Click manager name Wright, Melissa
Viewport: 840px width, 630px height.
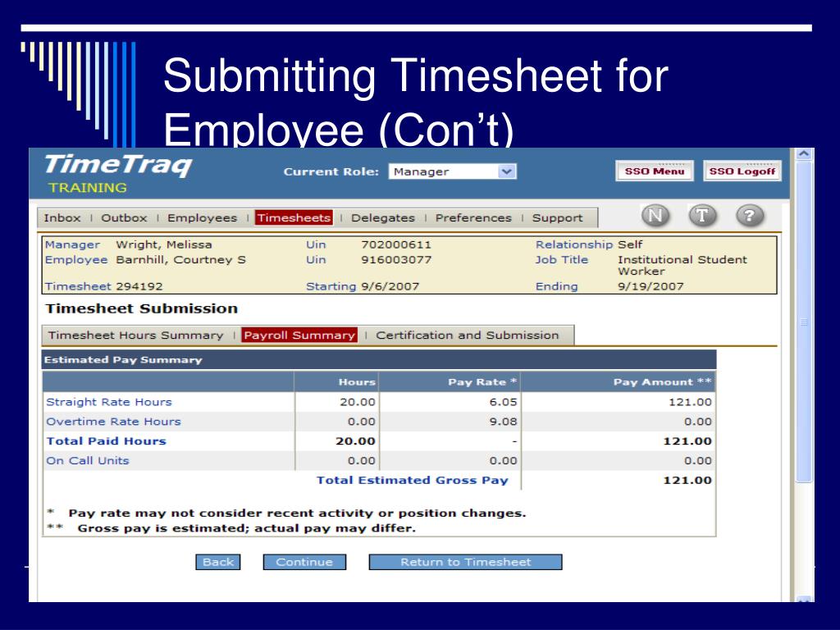(164, 244)
